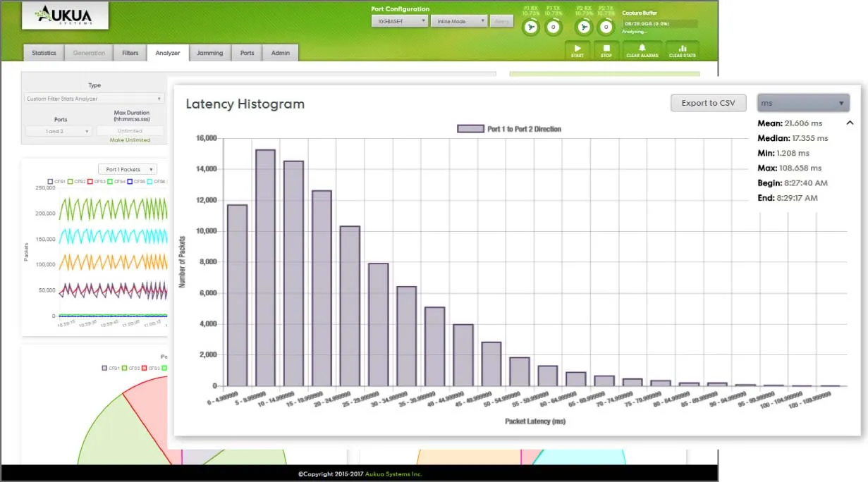Toggle the CFS1 series in the line chart legend
This screenshot has width=868, height=482.
(56, 182)
